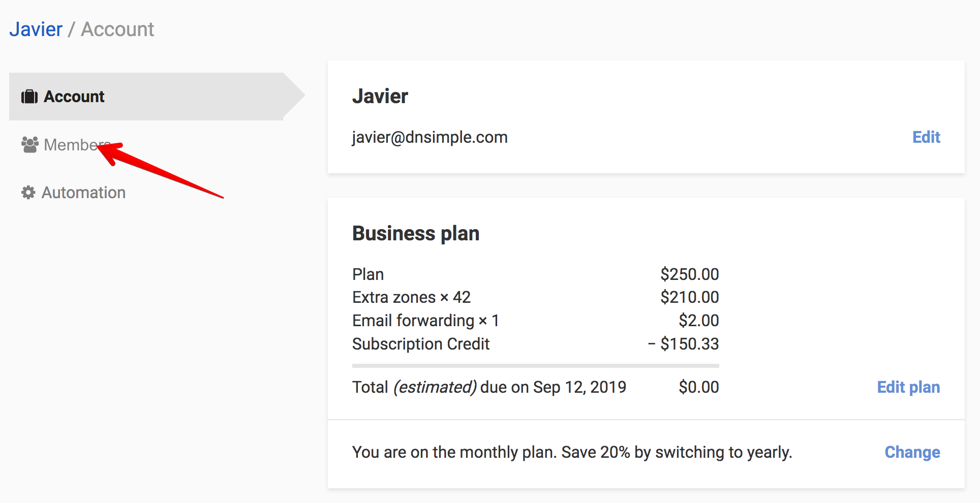This screenshot has width=980, height=503.
Task: Click the Subscription Credit line item
Action: pos(421,344)
